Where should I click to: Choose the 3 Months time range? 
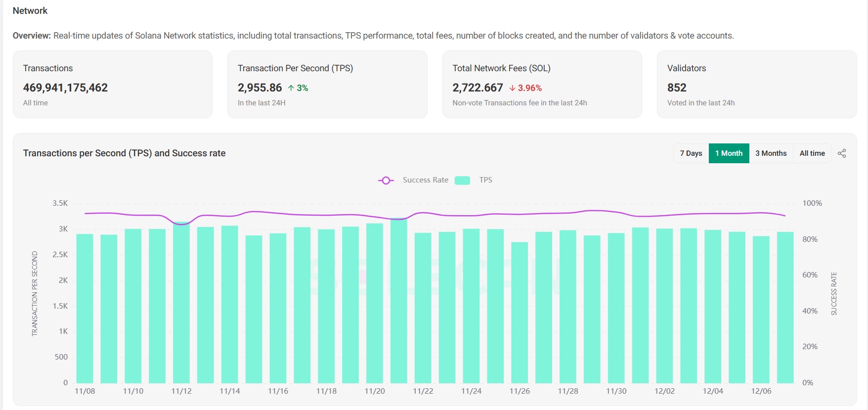point(771,153)
